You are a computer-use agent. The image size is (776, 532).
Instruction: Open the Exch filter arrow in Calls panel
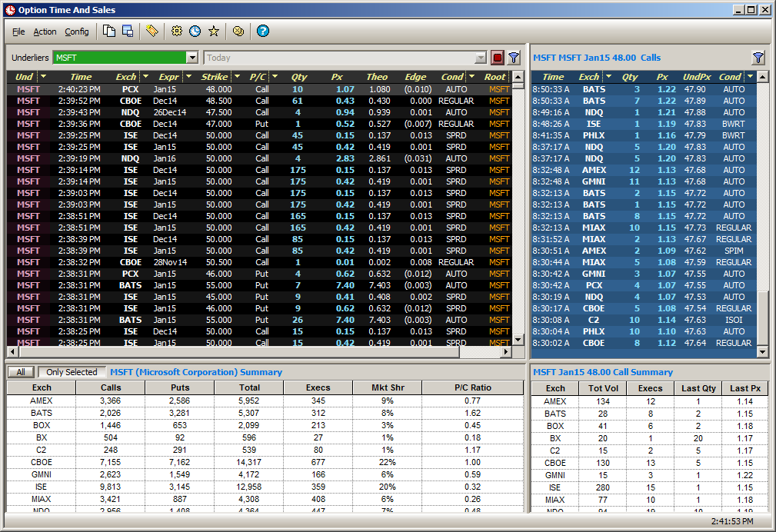(x=608, y=77)
